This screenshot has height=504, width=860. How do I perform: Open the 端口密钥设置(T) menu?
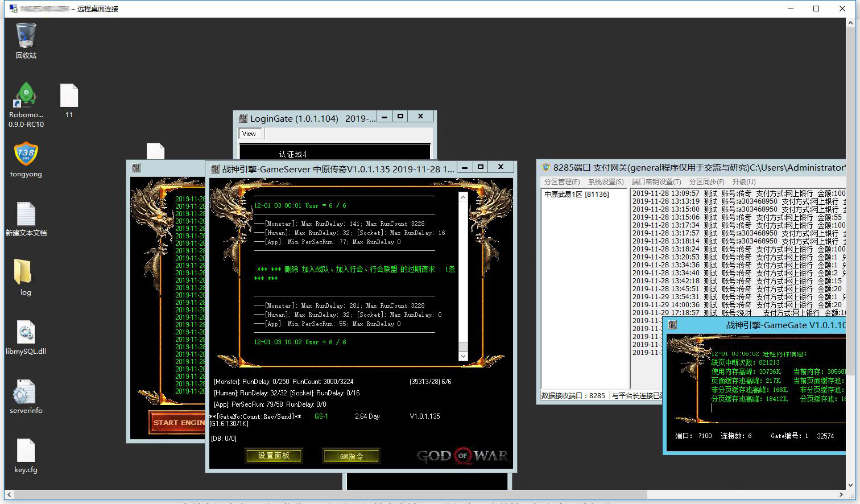coord(656,182)
